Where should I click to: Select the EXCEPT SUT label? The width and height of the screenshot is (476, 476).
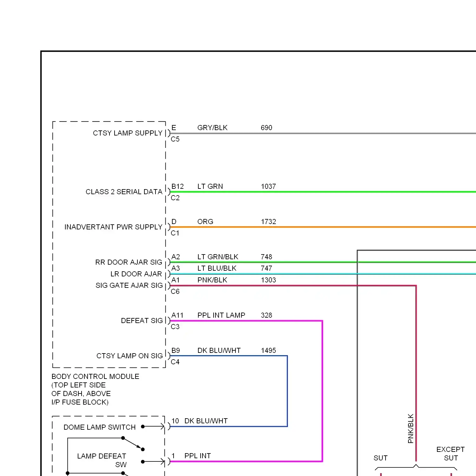(451, 453)
